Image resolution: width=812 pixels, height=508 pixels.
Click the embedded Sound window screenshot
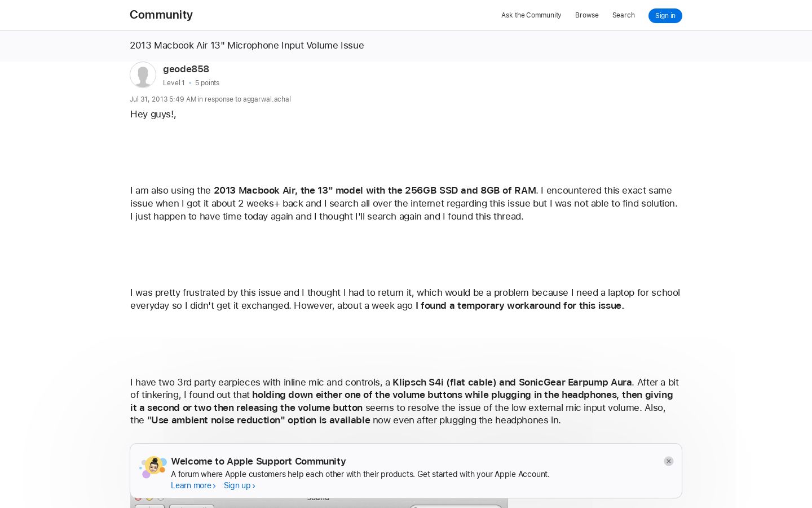pyautogui.click(x=319, y=503)
